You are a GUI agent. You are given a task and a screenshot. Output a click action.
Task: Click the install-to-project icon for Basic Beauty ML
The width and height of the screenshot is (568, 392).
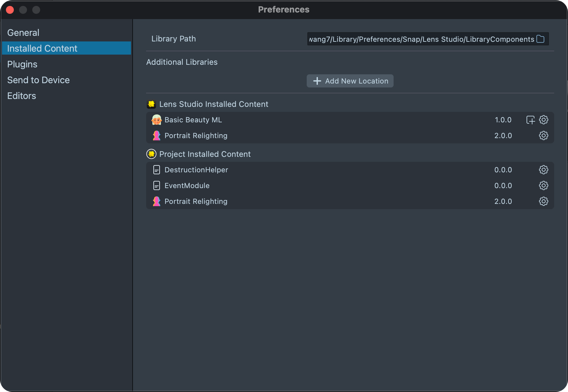tap(530, 120)
